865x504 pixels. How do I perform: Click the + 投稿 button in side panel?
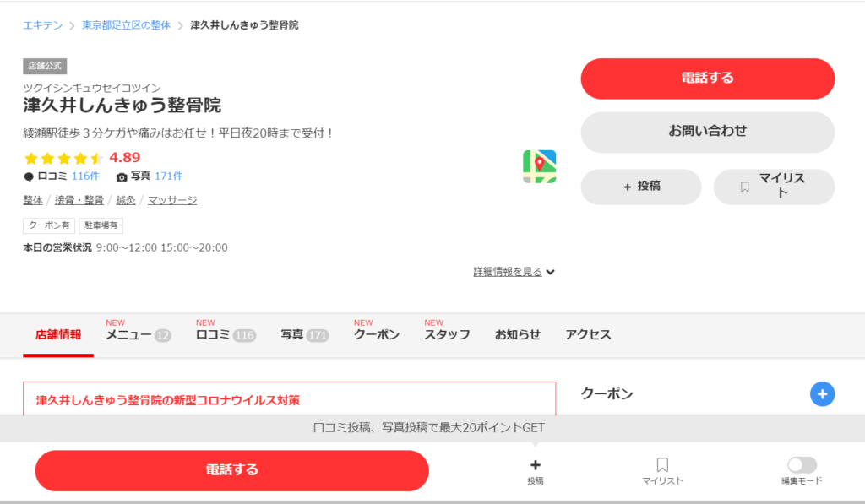[x=641, y=187]
